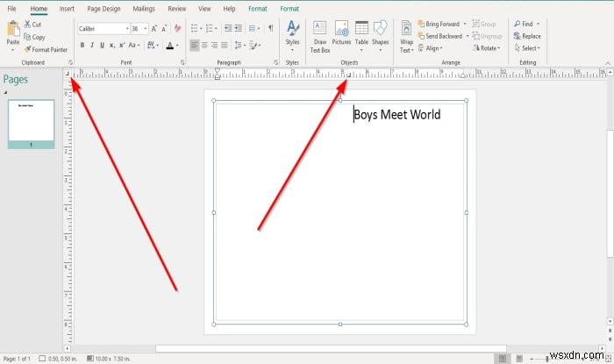Click the tab selector at ruler corner

click(x=68, y=73)
